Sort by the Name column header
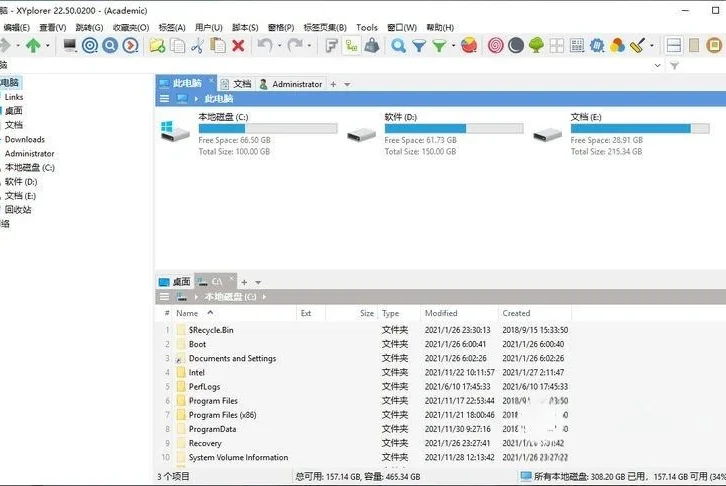This screenshot has height=486, width=726. pyautogui.click(x=233, y=313)
